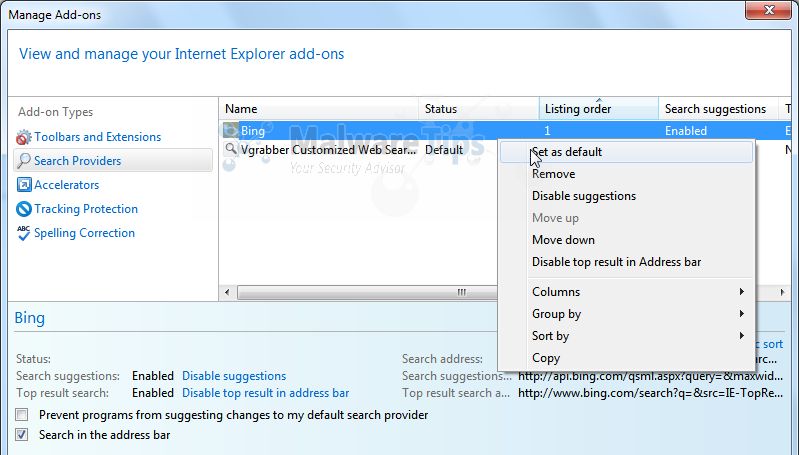Select 'Move down' in context menu
The width and height of the screenshot is (799, 455).
(626, 239)
